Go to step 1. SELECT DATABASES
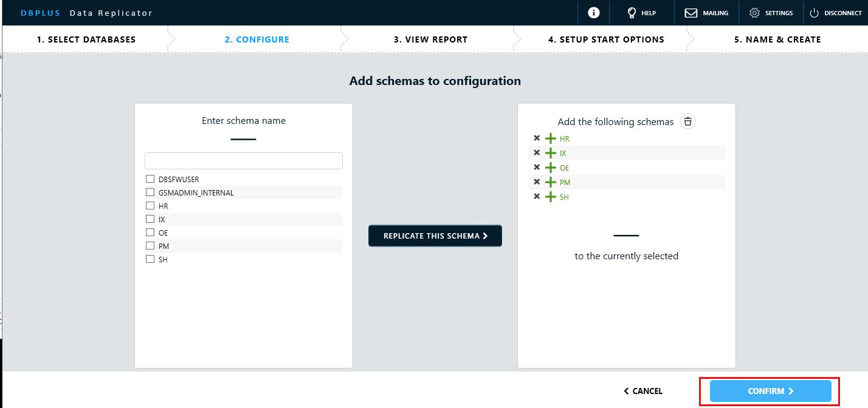The image size is (868, 408). click(86, 39)
